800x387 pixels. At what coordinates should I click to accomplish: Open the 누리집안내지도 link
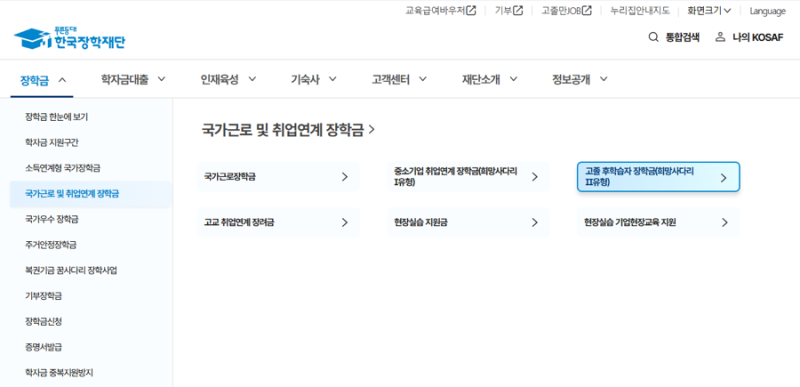640,11
